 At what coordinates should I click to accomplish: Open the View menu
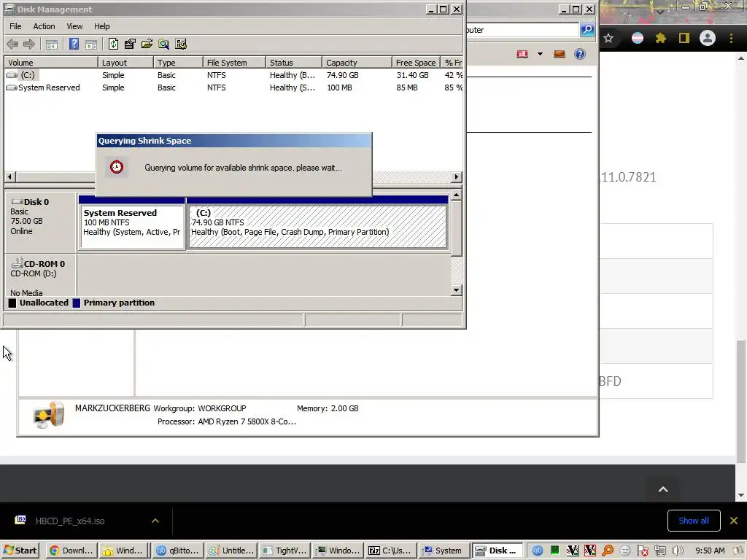[x=74, y=26]
